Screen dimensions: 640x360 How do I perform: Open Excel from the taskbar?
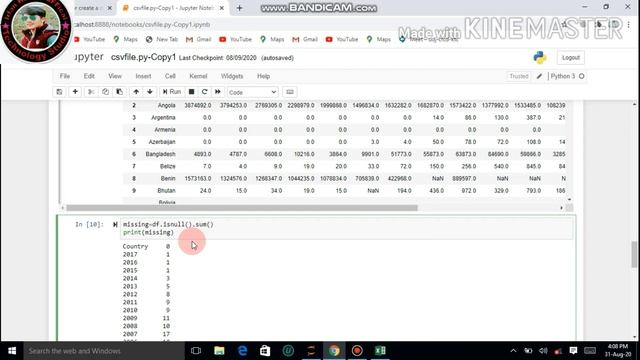(x=380, y=351)
